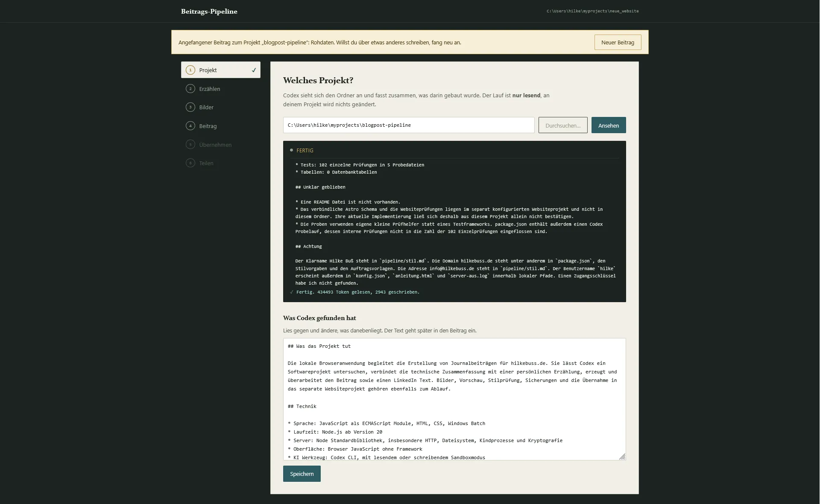This screenshot has height=504, width=820.
Task: Click the '## Achtung' log line
Action: click(x=309, y=246)
